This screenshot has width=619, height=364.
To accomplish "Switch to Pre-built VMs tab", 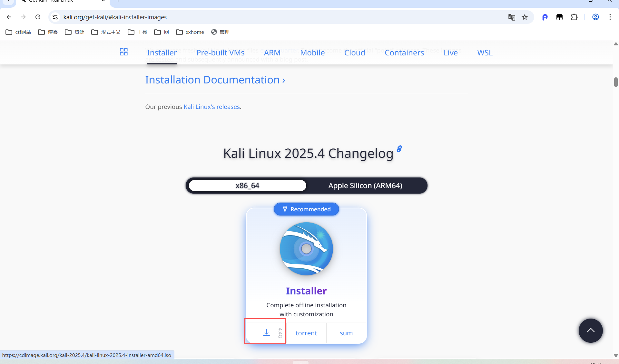I will click(x=221, y=53).
